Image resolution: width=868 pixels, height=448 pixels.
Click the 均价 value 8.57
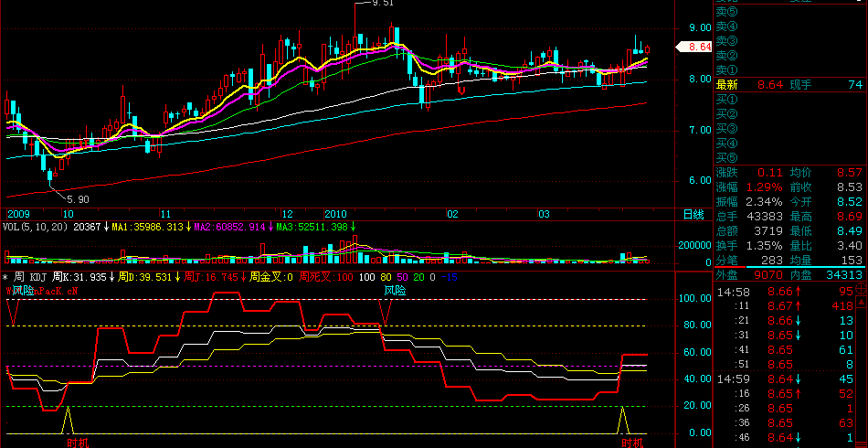(850, 172)
